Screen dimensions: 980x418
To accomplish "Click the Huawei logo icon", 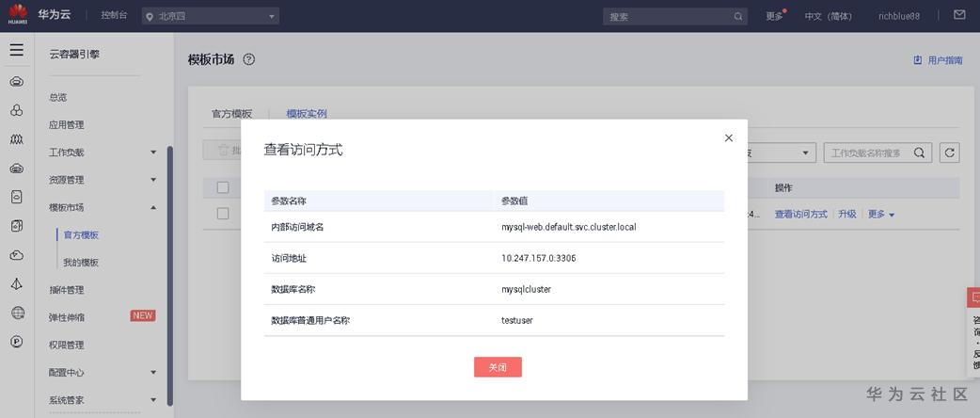I will pos(18,14).
